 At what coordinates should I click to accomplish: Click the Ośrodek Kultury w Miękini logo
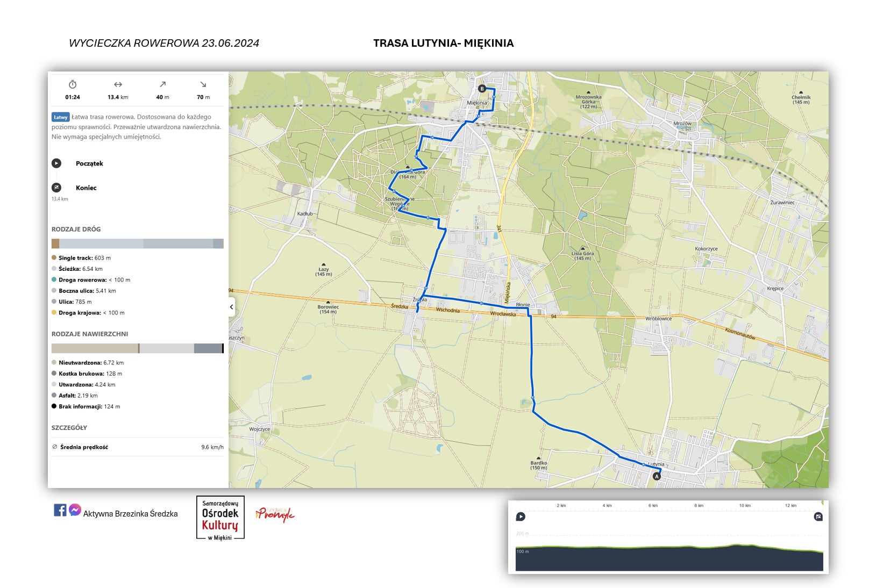(x=220, y=518)
